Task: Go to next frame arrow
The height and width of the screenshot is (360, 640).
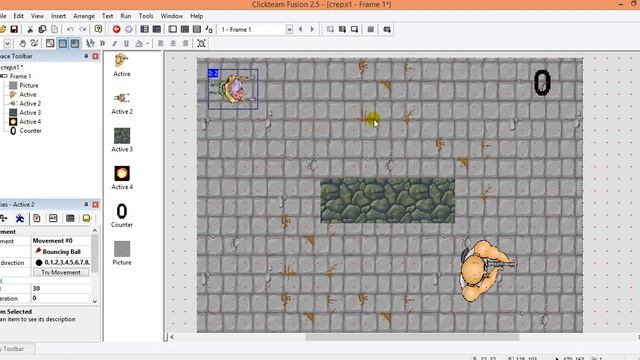Action: (313, 29)
